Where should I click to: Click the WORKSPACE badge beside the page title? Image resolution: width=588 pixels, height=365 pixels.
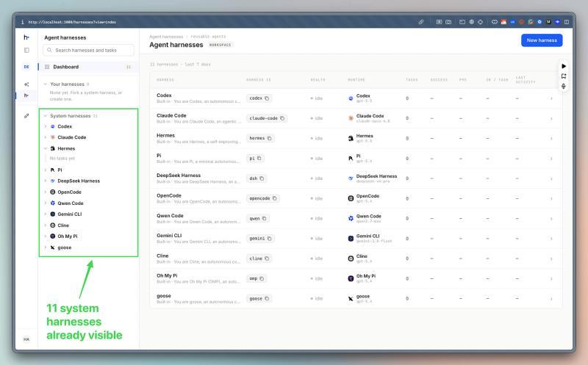coord(220,45)
